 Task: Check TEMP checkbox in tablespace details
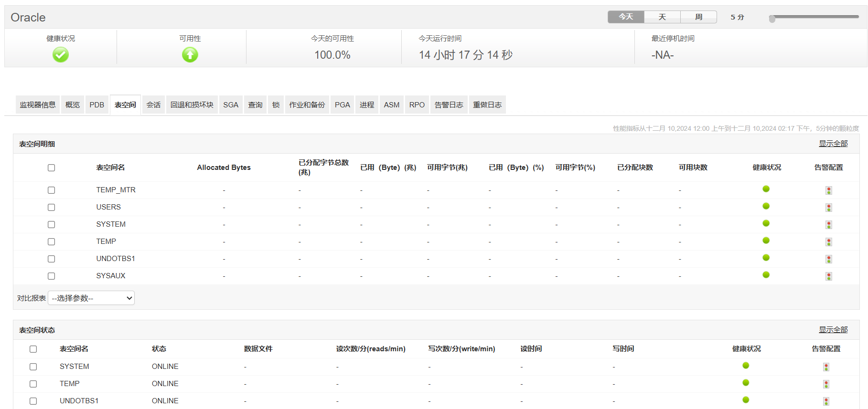(x=51, y=241)
